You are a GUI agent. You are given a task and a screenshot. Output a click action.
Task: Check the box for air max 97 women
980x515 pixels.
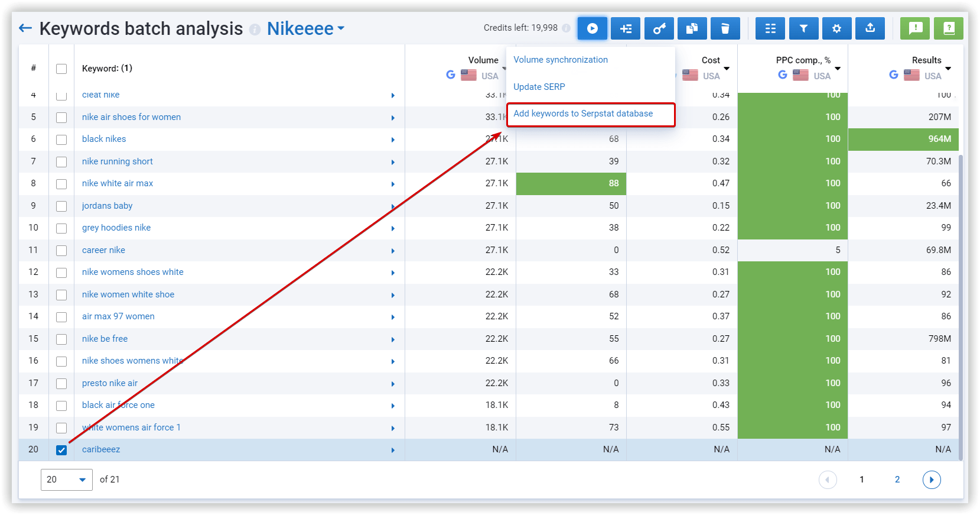click(61, 317)
